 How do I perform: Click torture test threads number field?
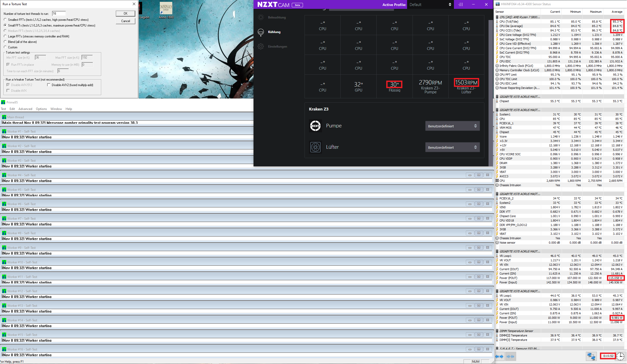[59, 14]
